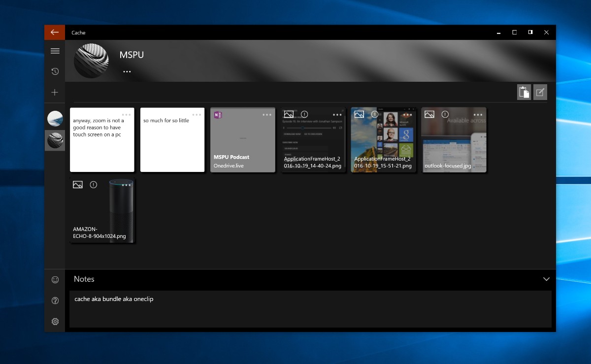Click into the notes text field

pos(310,309)
